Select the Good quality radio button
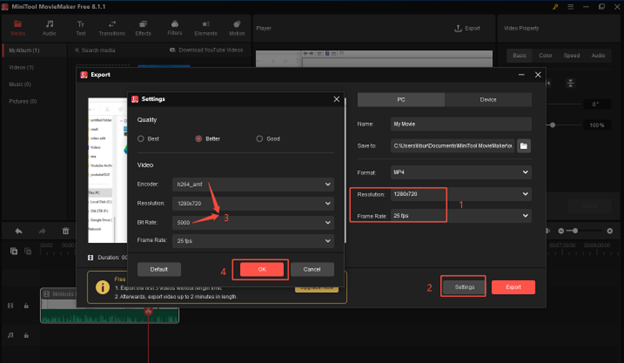The height and width of the screenshot is (363, 624). (x=259, y=139)
